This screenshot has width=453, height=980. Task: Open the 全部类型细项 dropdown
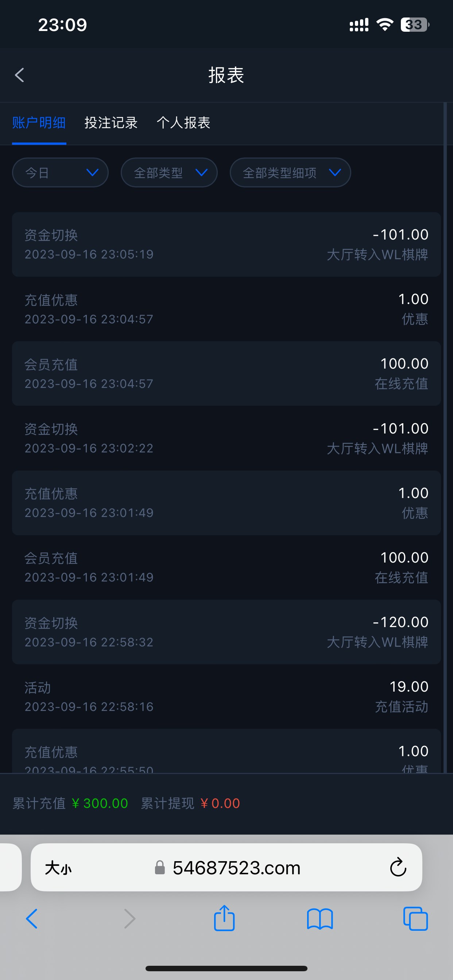coord(290,173)
